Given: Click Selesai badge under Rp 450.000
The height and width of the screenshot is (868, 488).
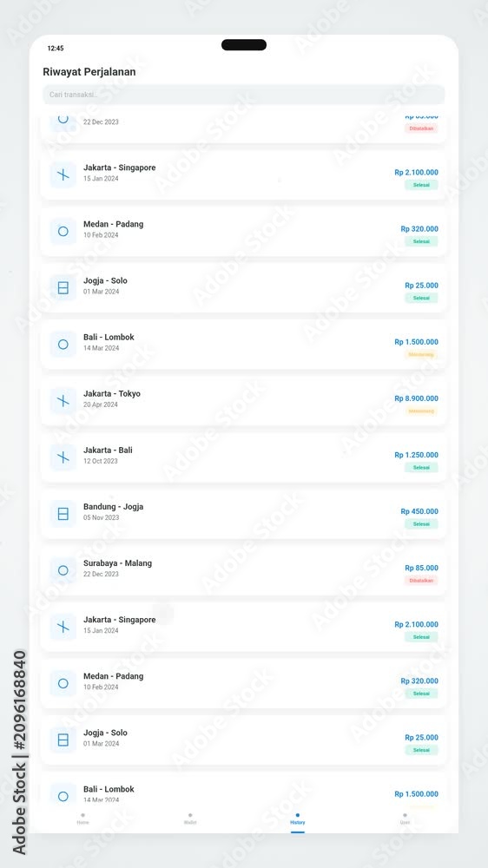Looking at the screenshot, I should point(421,523).
